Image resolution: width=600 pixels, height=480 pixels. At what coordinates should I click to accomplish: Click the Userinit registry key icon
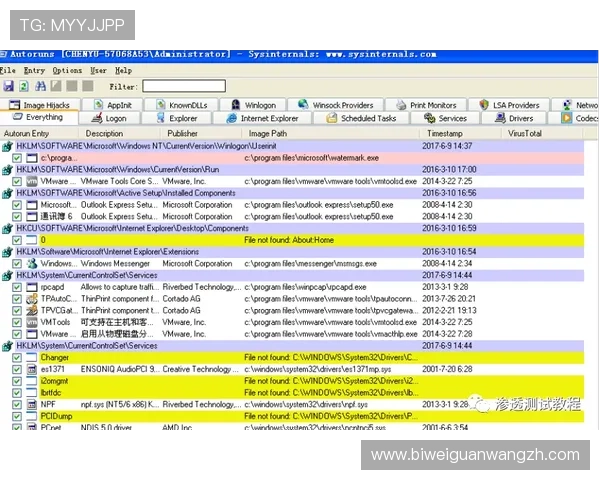tap(7, 146)
